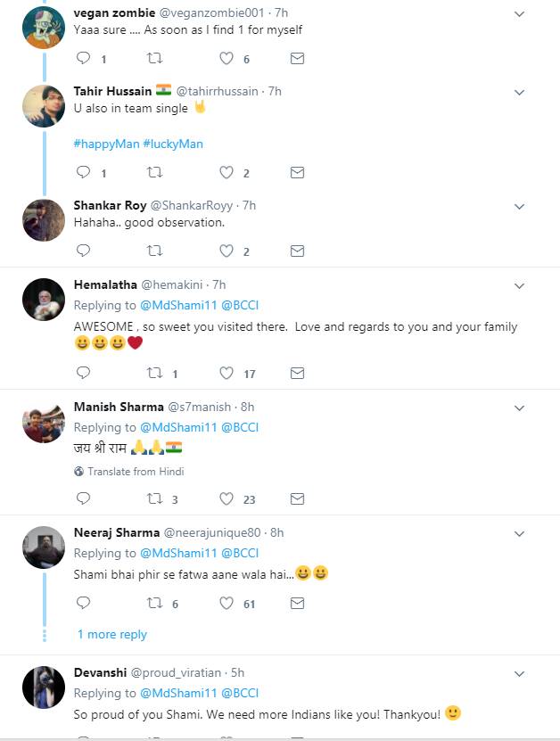Expand dropdown arrow on Hemalatha's tweet
The width and height of the screenshot is (560, 741).
(520, 285)
